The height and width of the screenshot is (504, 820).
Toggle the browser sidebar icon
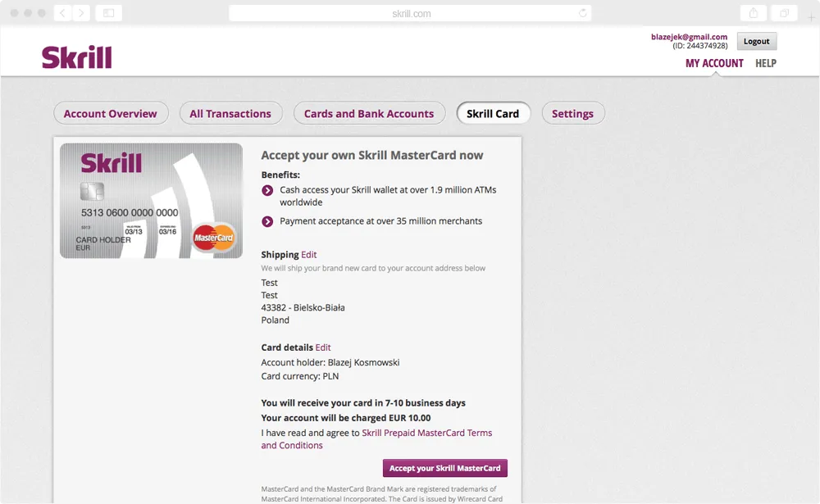109,13
